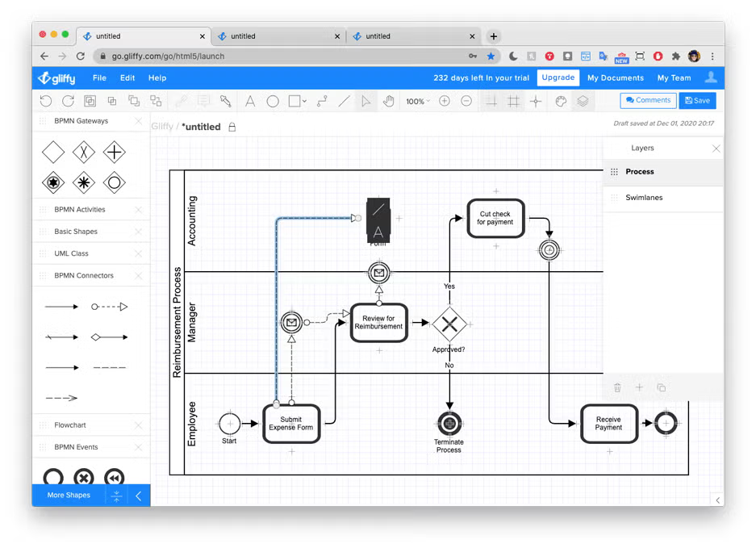Open the Edit menu
Image resolution: width=756 pixels, height=548 pixels.
[127, 77]
